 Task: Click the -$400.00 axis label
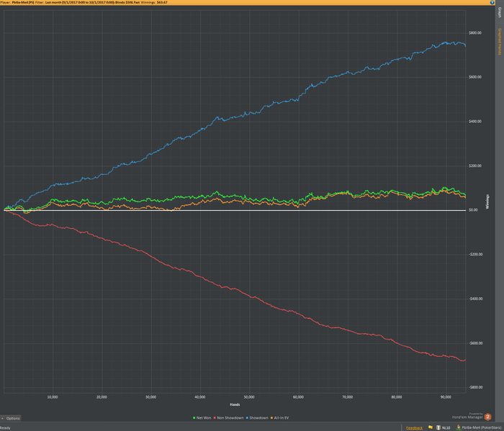[x=476, y=299]
